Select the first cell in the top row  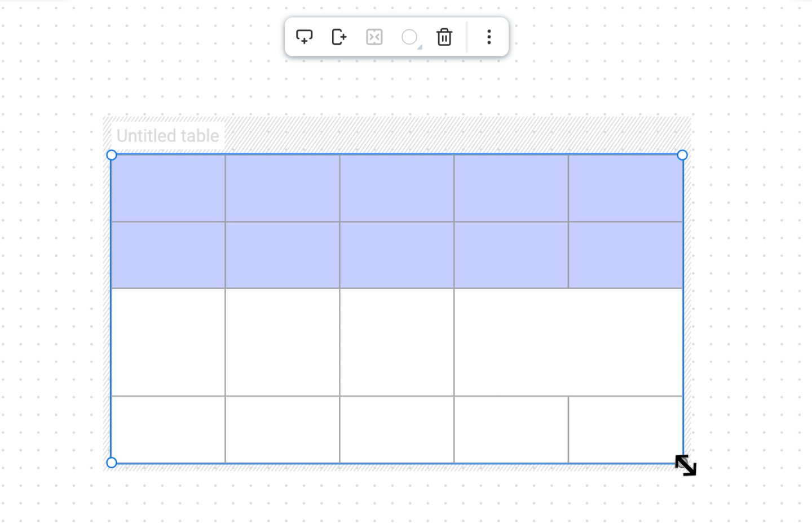click(168, 188)
